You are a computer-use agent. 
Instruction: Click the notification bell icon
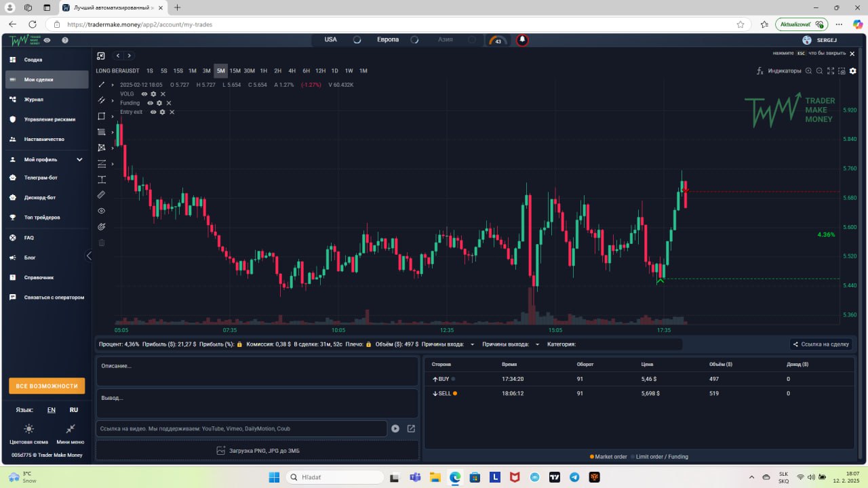tap(522, 40)
